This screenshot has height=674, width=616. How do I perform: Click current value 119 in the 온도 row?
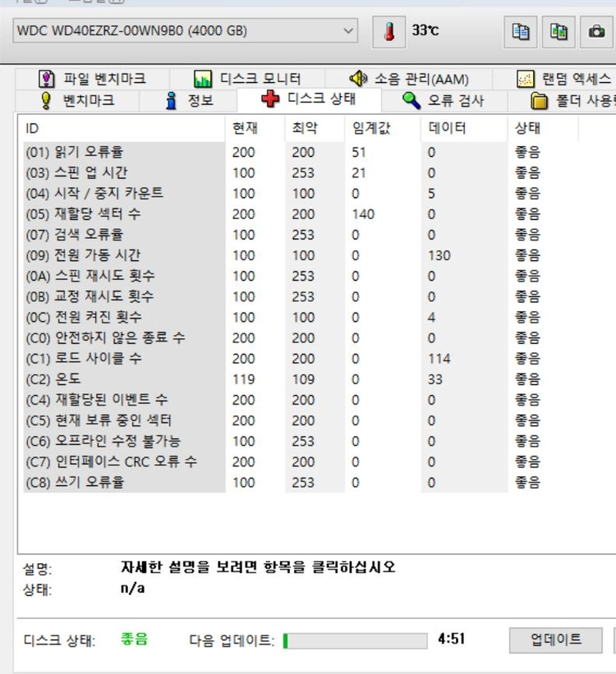243,379
